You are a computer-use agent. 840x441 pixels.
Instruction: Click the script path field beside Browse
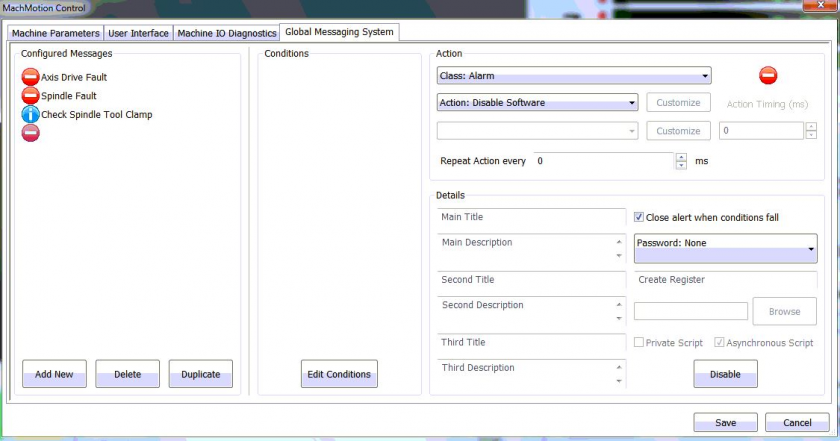point(691,311)
